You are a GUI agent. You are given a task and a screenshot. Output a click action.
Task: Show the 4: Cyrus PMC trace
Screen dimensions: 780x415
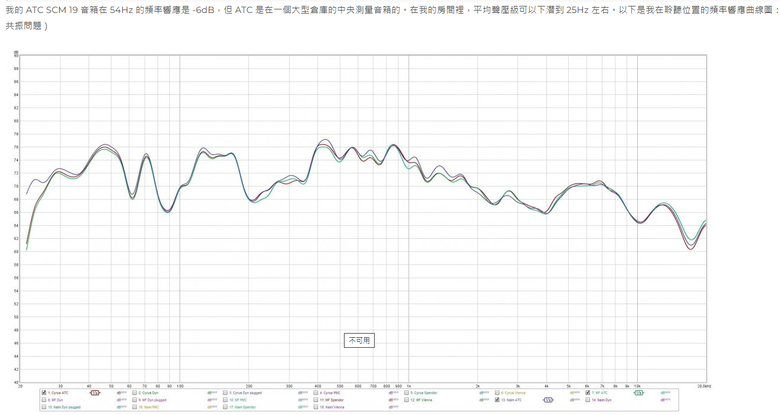(316, 393)
